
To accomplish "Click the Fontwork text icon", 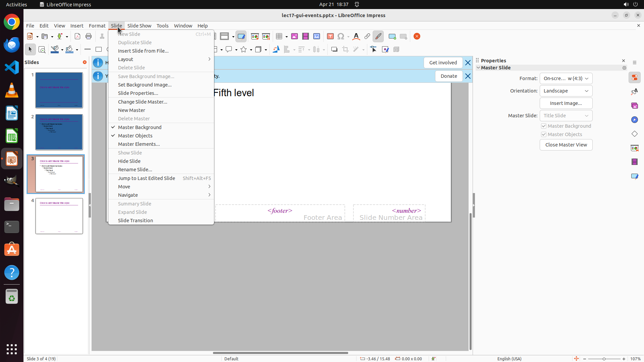I will [x=356, y=37].
